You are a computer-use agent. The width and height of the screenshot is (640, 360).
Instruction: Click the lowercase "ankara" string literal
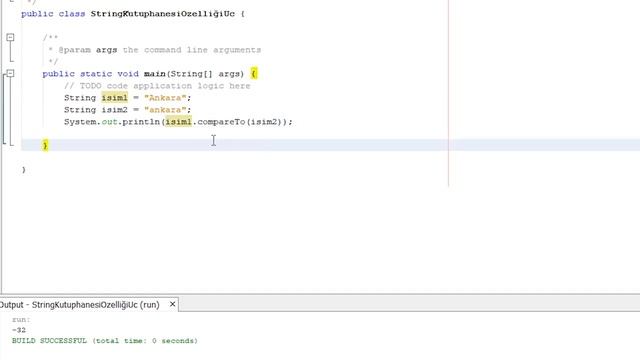coord(165,110)
